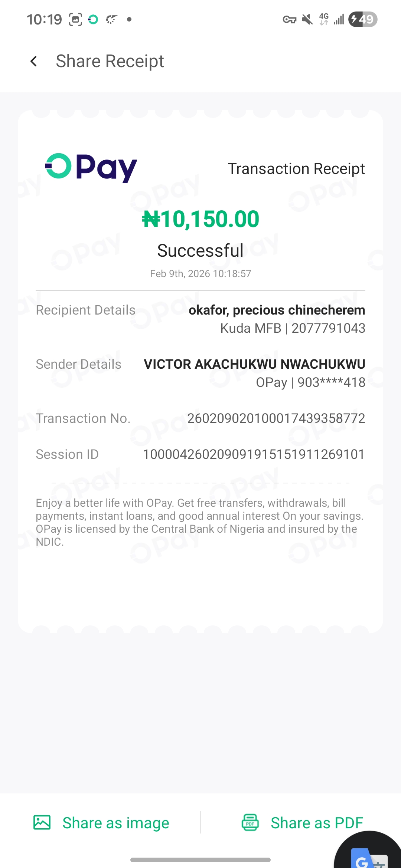Tap the back arrow icon
Screen dimensions: 401x868
tap(34, 61)
